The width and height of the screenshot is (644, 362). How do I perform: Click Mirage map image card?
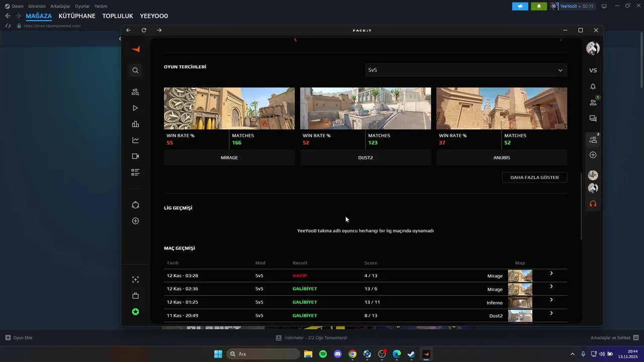(x=229, y=109)
